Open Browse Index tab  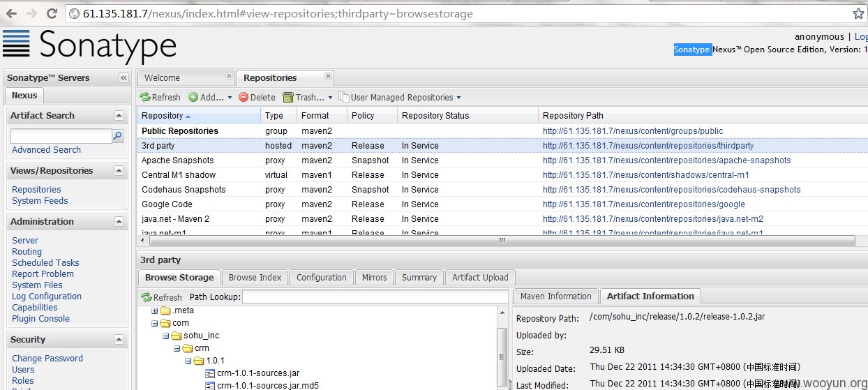point(255,278)
